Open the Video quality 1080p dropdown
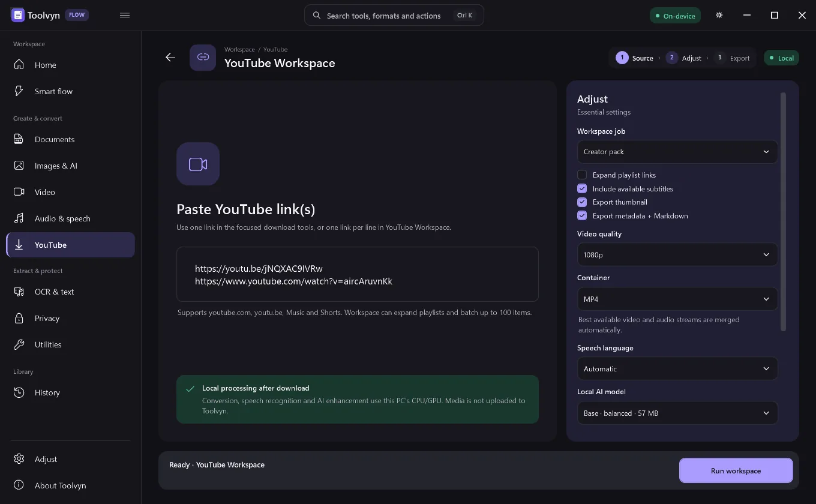The image size is (816, 504). tap(677, 254)
